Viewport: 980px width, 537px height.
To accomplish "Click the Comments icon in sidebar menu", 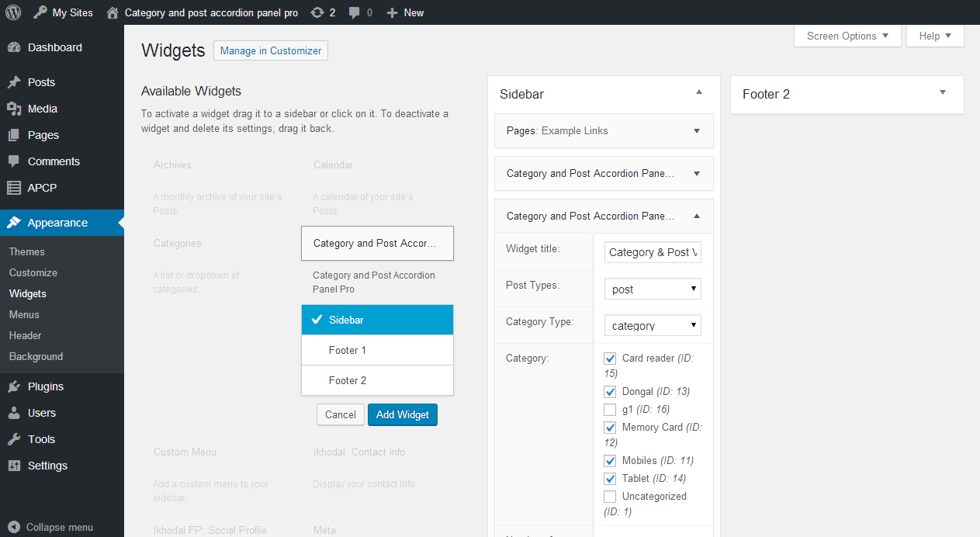I will pos(14,161).
